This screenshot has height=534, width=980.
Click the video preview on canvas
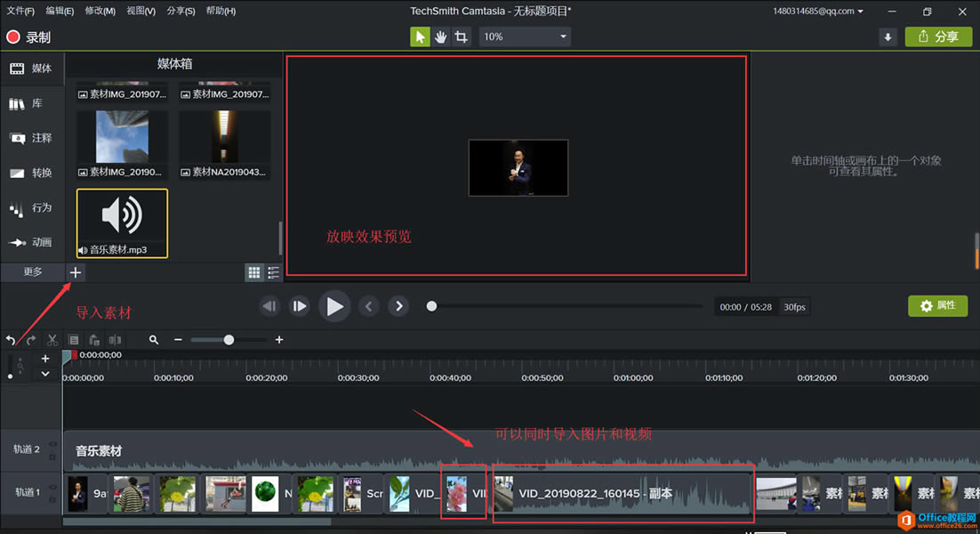pyautogui.click(x=518, y=167)
